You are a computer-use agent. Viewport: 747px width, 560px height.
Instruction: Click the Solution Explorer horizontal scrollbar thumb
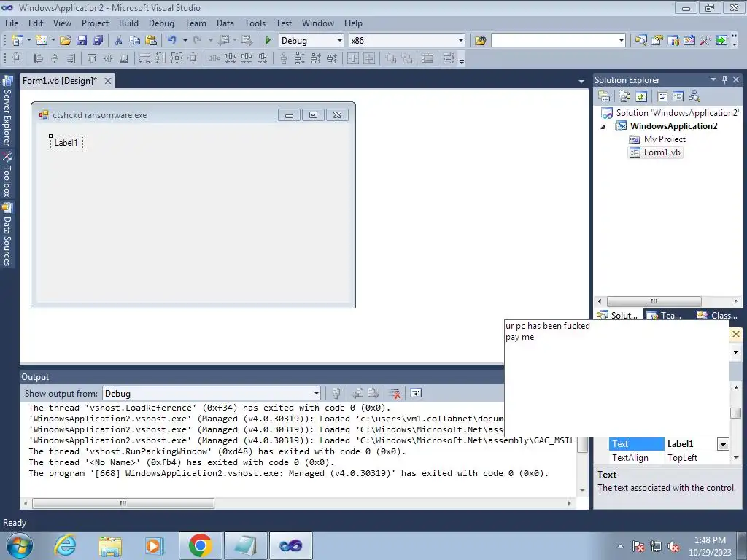[x=654, y=301]
